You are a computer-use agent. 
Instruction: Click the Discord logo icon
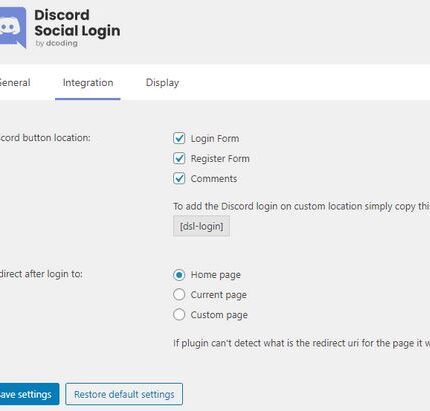tap(13, 28)
